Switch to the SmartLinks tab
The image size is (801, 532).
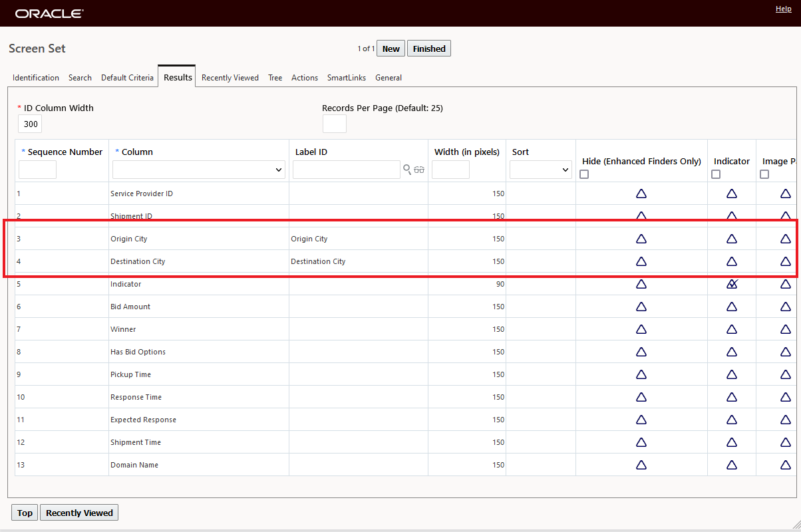pyautogui.click(x=347, y=78)
